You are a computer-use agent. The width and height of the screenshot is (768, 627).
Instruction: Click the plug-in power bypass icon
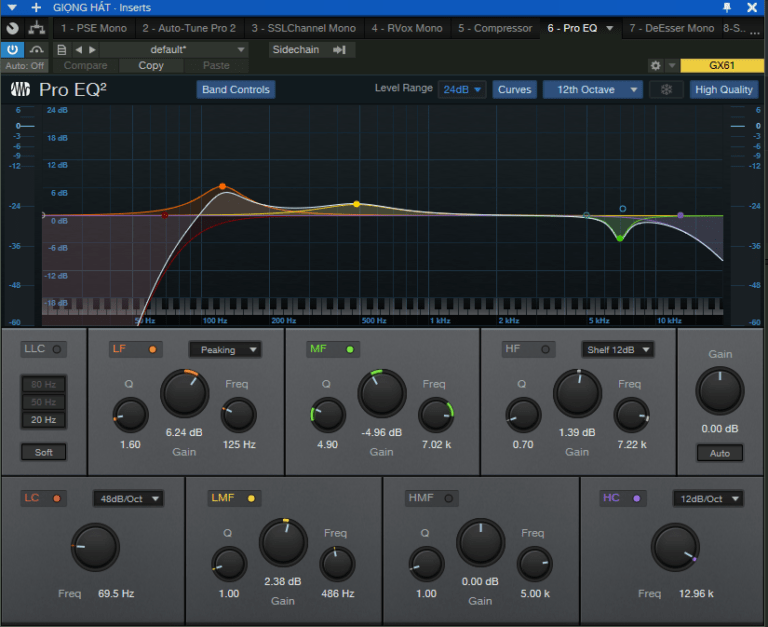(x=13, y=49)
